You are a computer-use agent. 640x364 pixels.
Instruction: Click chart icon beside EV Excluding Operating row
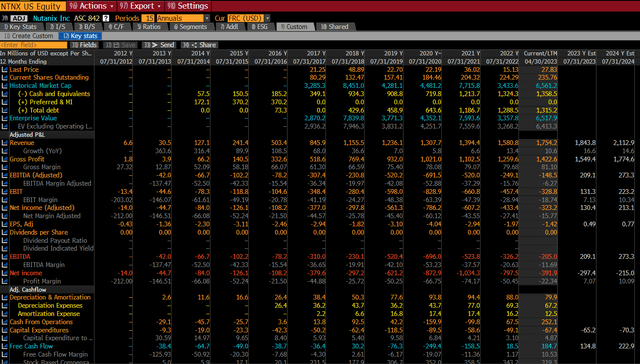click(4, 127)
